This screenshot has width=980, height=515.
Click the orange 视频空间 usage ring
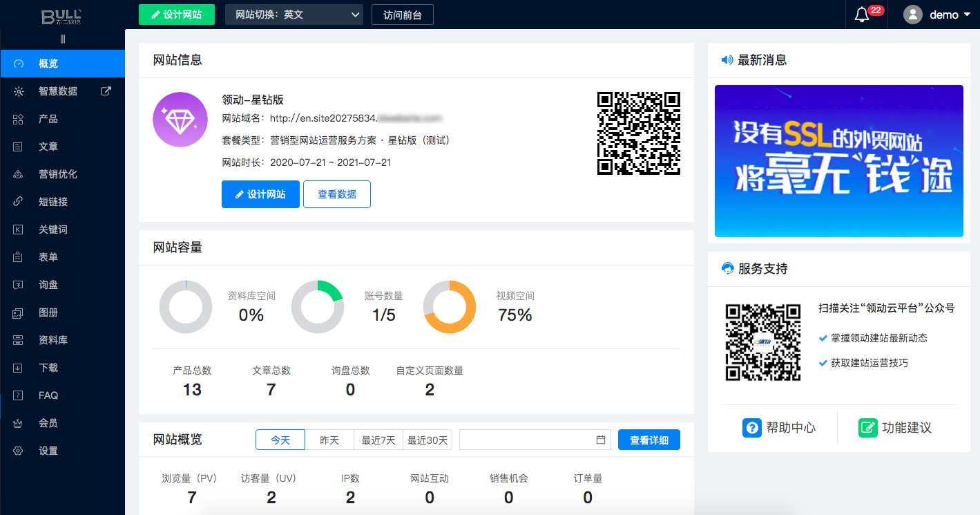coord(450,307)
